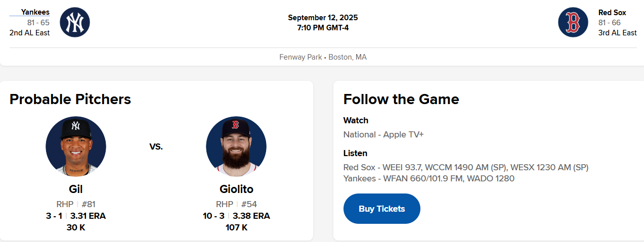Click the Yankees team logo
The height and width of the screenshot is (242, 644).
pyautogui.click(x=75, y=22)
